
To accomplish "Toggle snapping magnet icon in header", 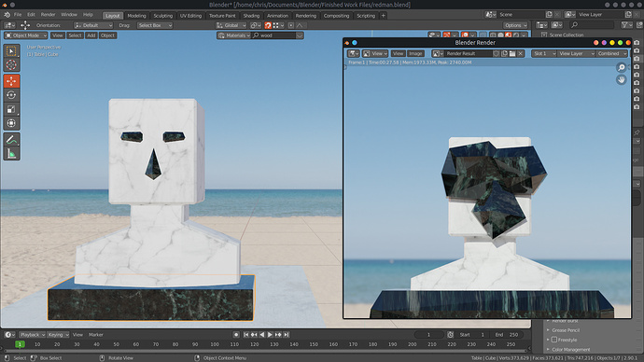I will tap(268, 25).
